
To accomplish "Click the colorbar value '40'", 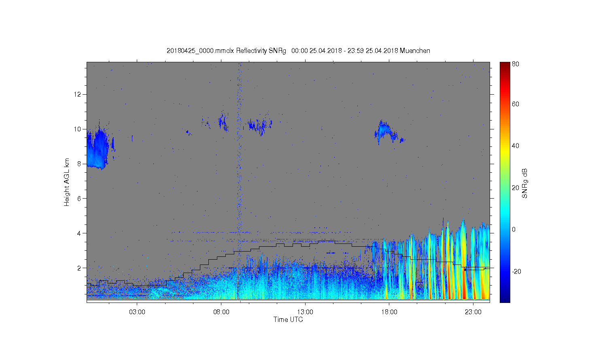I will click(516, 146).
